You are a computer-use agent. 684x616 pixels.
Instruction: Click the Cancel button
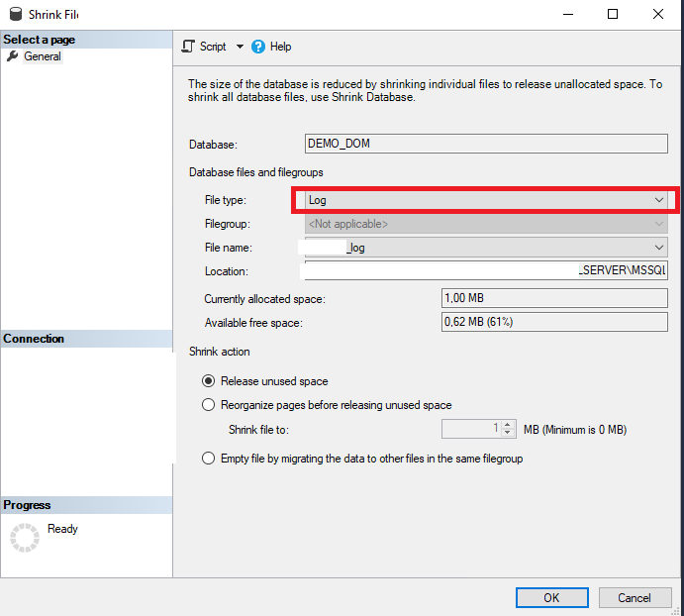[x=635, y=597]
